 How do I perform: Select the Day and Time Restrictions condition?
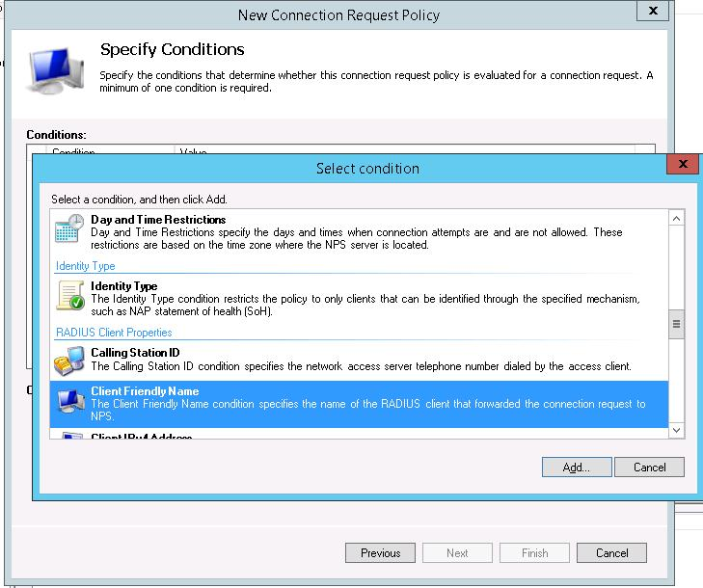(158, 220)
